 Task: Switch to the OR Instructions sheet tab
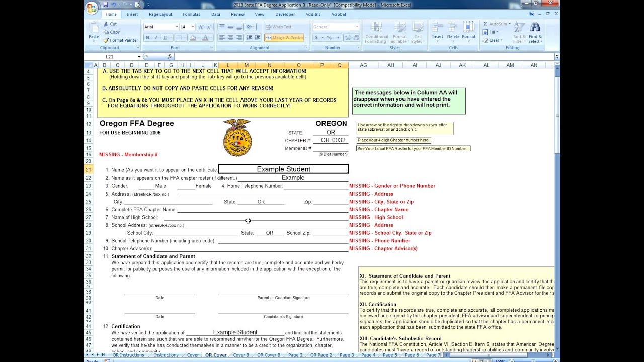click(x=128, y=355)
